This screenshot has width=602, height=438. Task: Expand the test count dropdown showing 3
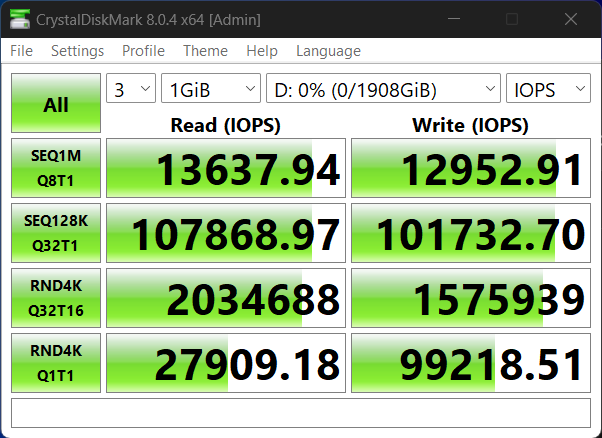(131, 88)
